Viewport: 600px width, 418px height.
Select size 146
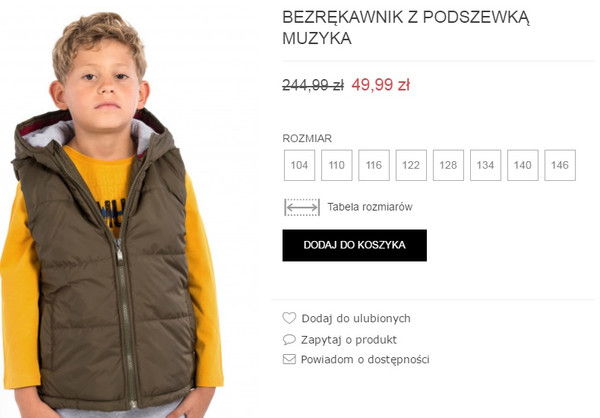(x=560, y=165)
